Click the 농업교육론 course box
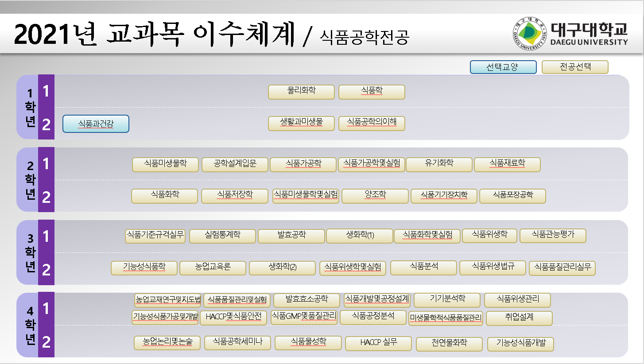This screenshot has height=364, width=644. [213, 268]
